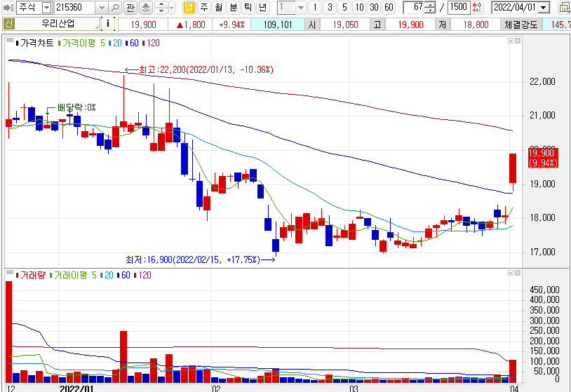Image resolution: width=571 pixels, height=392 pixels.
Task: Open the 주식 market type dropdown
Action: coord(47,7)
